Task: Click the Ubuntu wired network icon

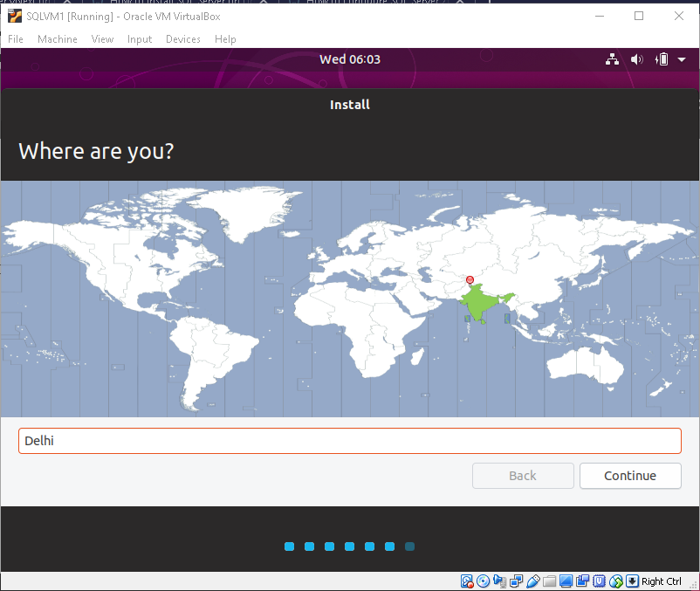Action: 612,59
